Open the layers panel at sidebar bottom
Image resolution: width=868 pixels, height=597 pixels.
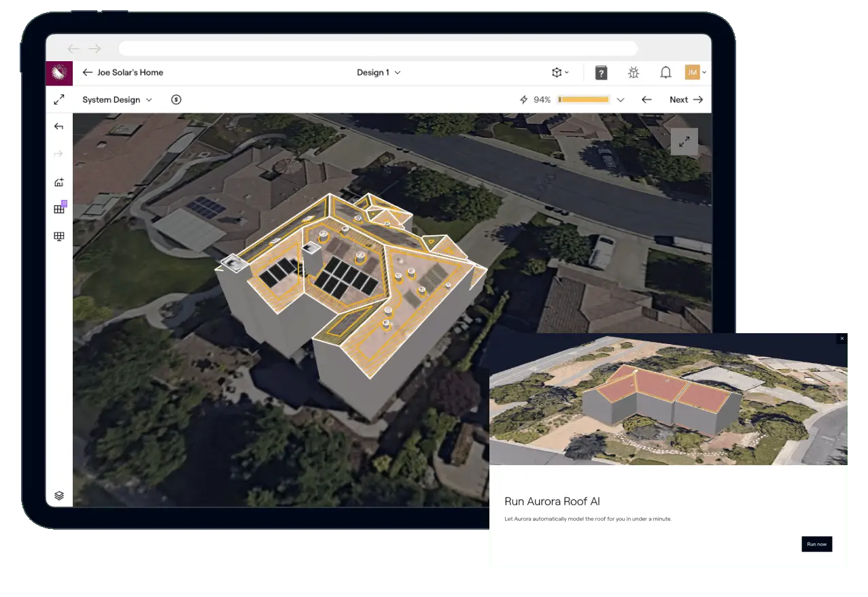coord(59,496)
